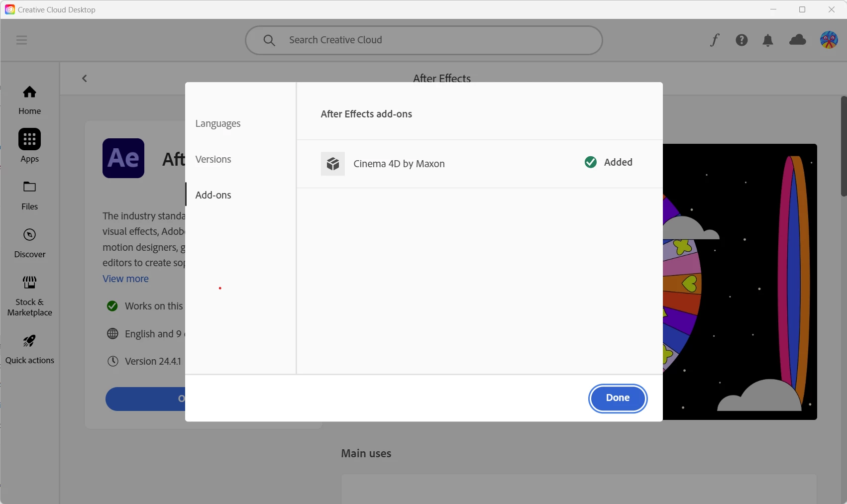Viewport: 847px width, 504px height.
Task: Switch to the Languages tab
Action: (218, 123)
